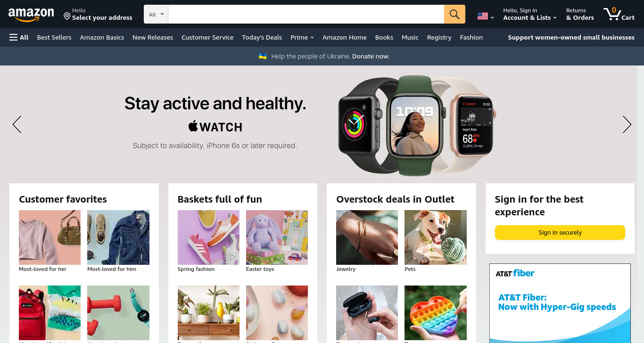Click the Sign in securely button
The height and width of the screenshot is (343, 644).
(560, 232)
